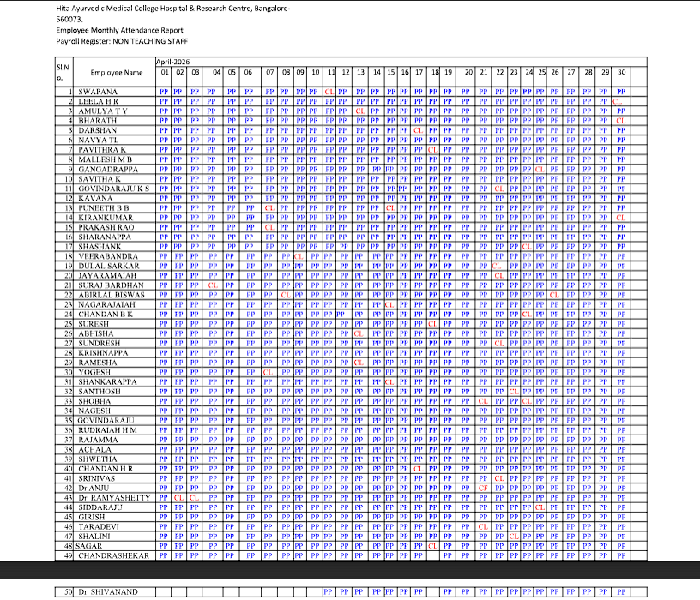Image resolution: width=700 pixels, height=600 pixels.
Task: Select the name VEERABANDRA
Action: click(x=108, y=256)
